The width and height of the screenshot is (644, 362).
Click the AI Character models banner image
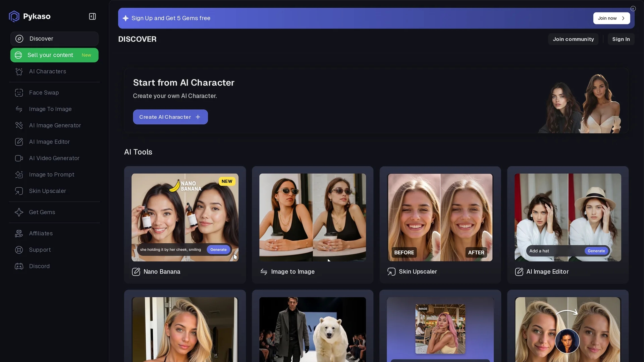(x=580, y=104)
